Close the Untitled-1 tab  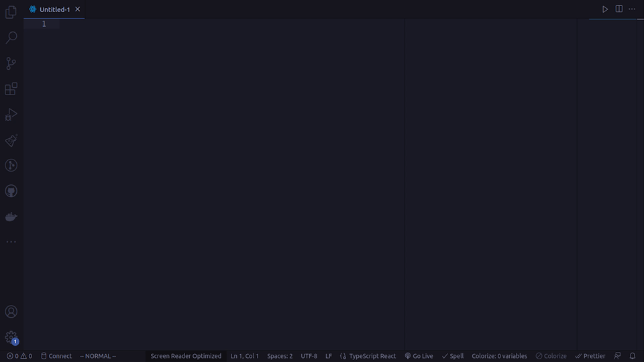78,9
